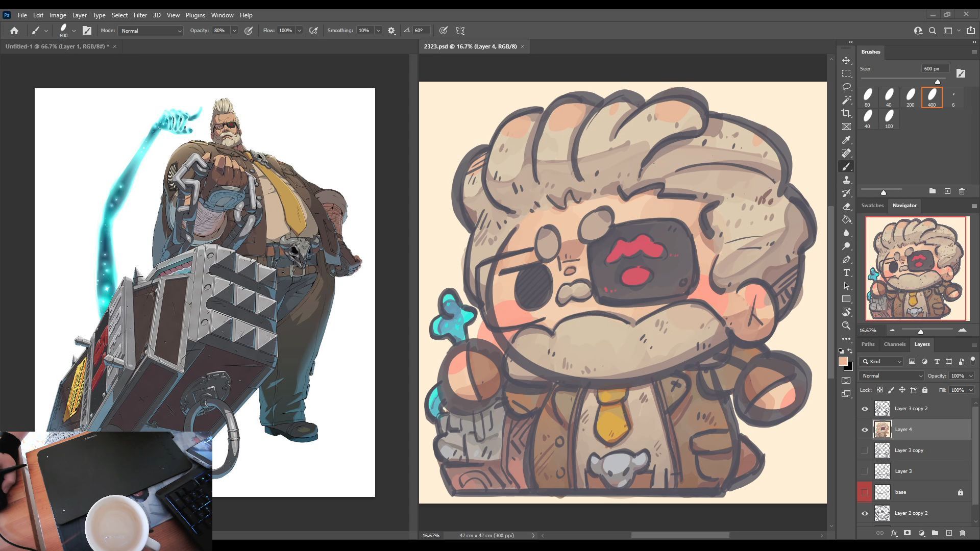This screenshot has height=551, width=980.
Task: Expand the Smoothing dropdown arrow
Action: pos(378,31)
